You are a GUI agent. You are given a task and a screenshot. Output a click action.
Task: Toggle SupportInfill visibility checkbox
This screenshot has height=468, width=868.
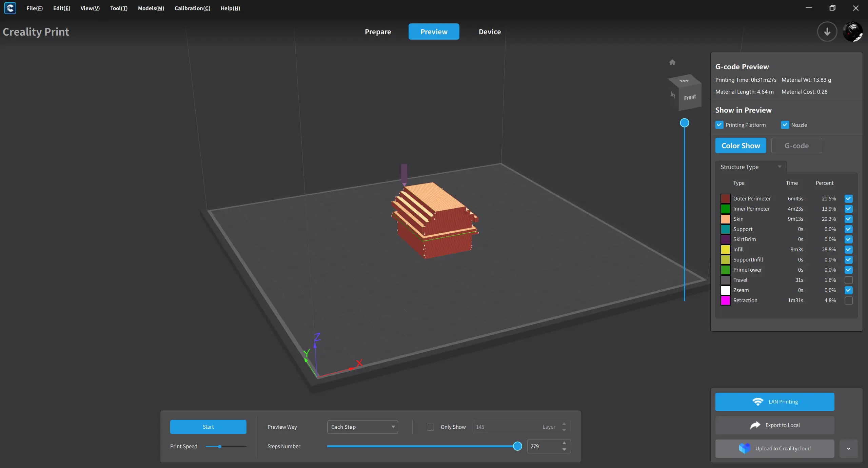point(848,260)
